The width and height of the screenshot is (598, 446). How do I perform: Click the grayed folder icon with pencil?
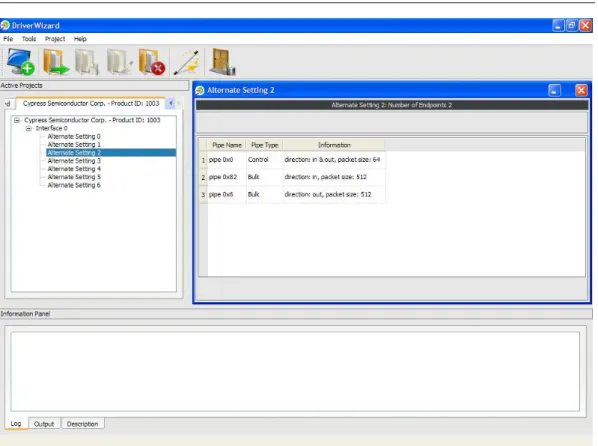[x=119, y=61]
